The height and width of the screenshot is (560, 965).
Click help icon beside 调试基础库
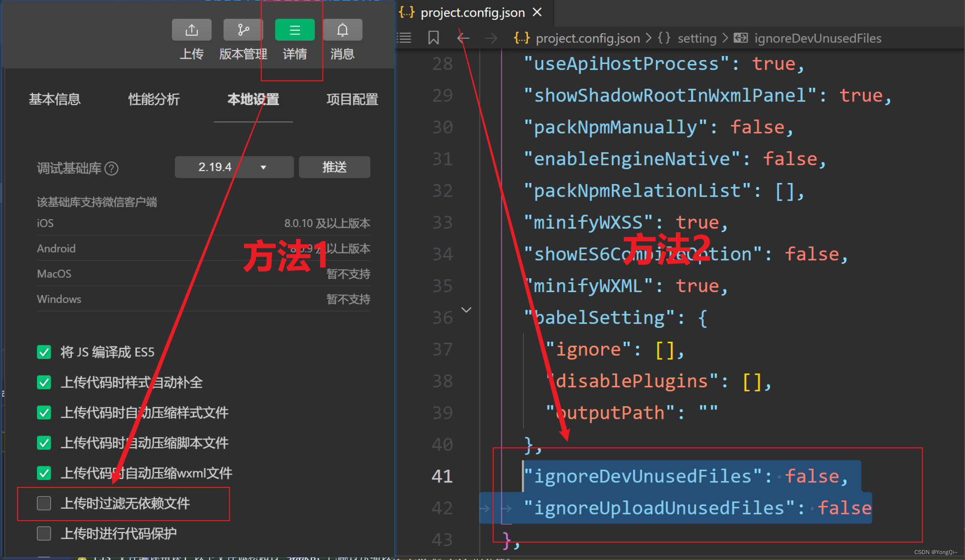coord(111,169)
